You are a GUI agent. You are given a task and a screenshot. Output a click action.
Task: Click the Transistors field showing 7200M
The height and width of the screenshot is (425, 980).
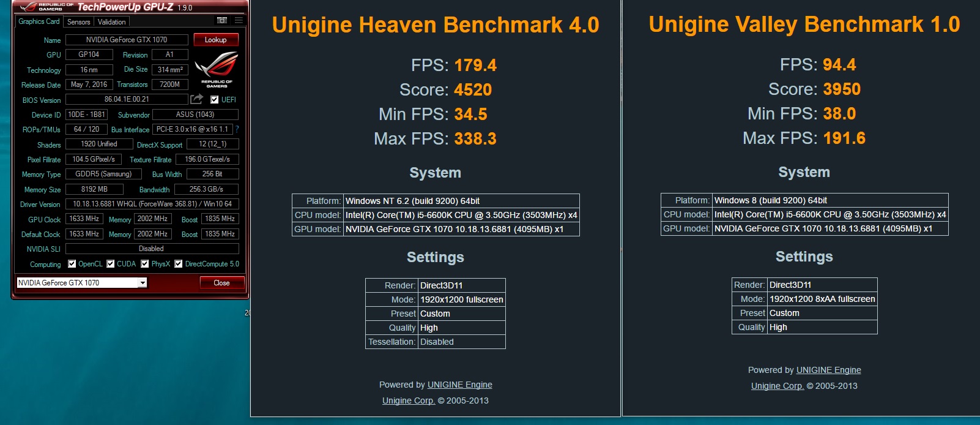click(170, 85)
